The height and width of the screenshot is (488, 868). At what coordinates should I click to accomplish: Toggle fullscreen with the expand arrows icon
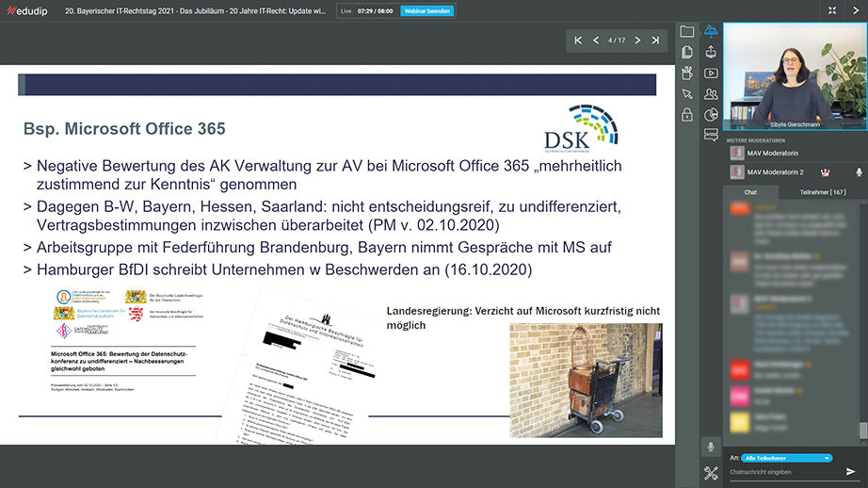coord(831,10)
